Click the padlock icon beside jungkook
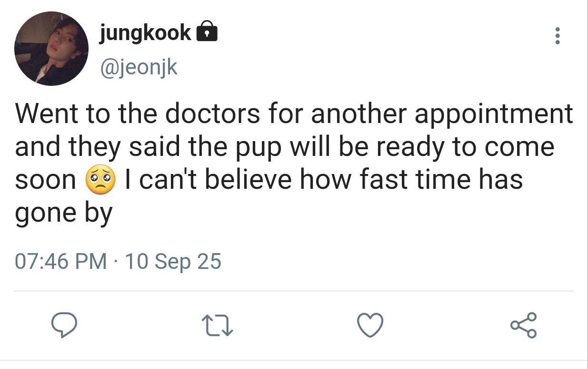This screenshot has width=588, height=369. coord(207,32)
